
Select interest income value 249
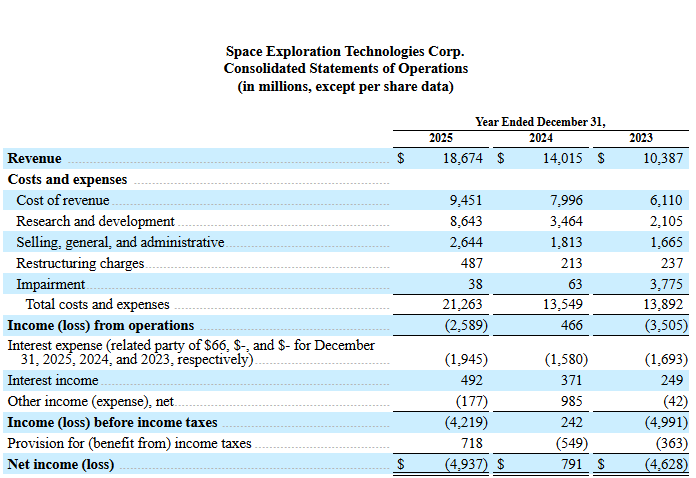(672, 380)
